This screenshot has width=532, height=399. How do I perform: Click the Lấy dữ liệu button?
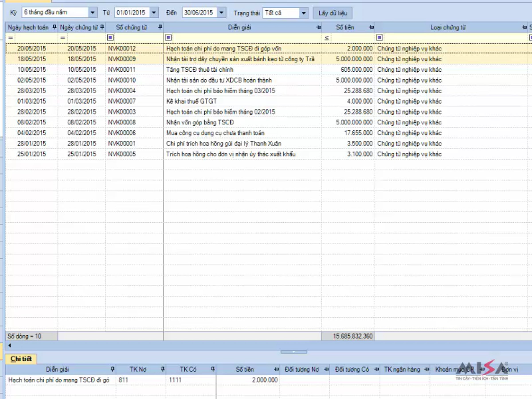click(333, 13)
